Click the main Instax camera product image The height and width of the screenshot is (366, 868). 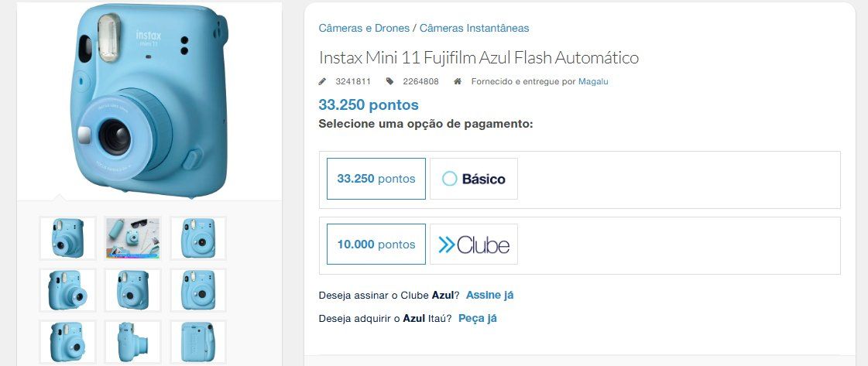tap(150, 100)
